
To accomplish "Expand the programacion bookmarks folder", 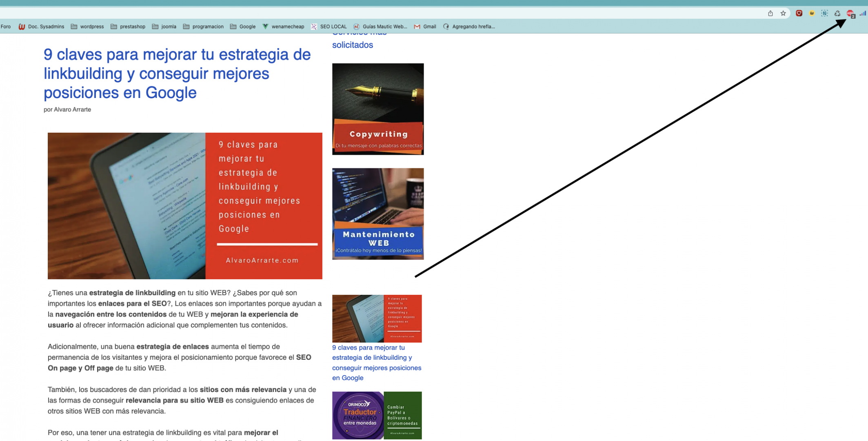I will 203,27.
